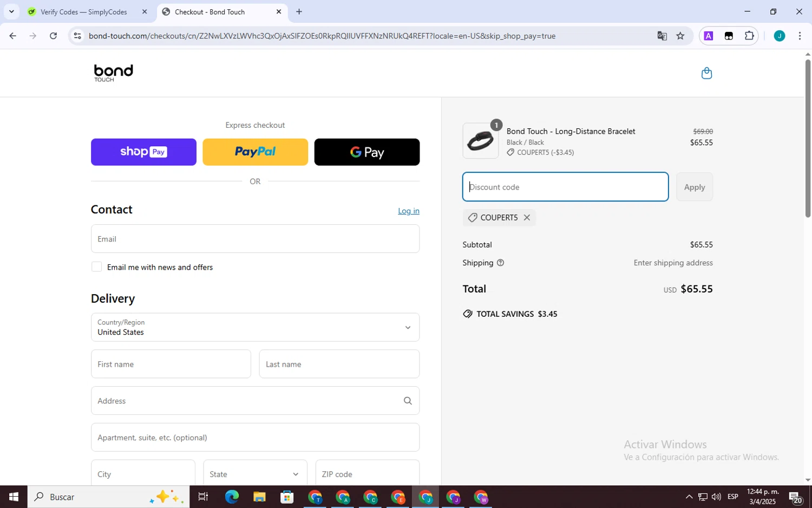Focus the Email input field

(255, 239)
